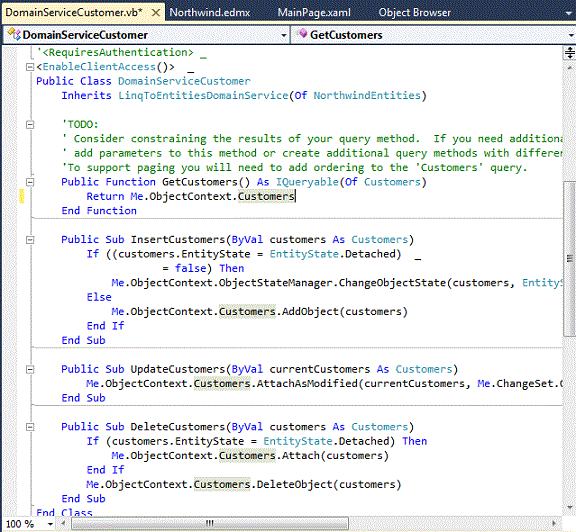Click the yellow change marker beside Return line
The image size is (576, 532).
click(x=22, y=196)
